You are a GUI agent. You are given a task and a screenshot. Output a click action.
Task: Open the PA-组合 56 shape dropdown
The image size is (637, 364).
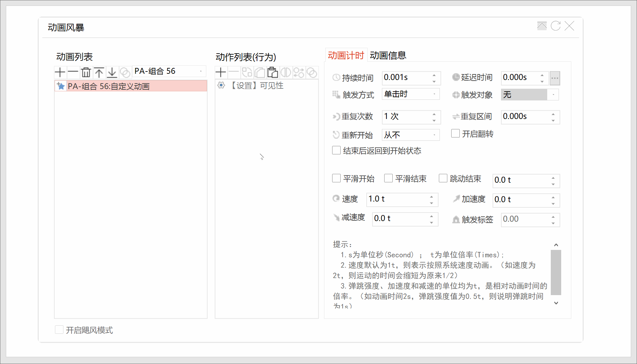pyautogui.click(x=169, y=71)
